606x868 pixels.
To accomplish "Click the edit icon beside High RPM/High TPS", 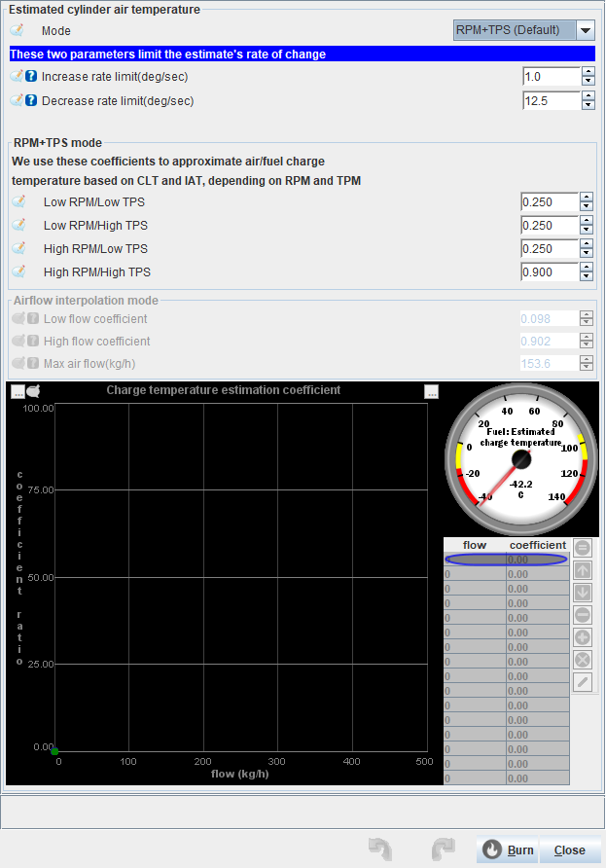I will (18, 271).
